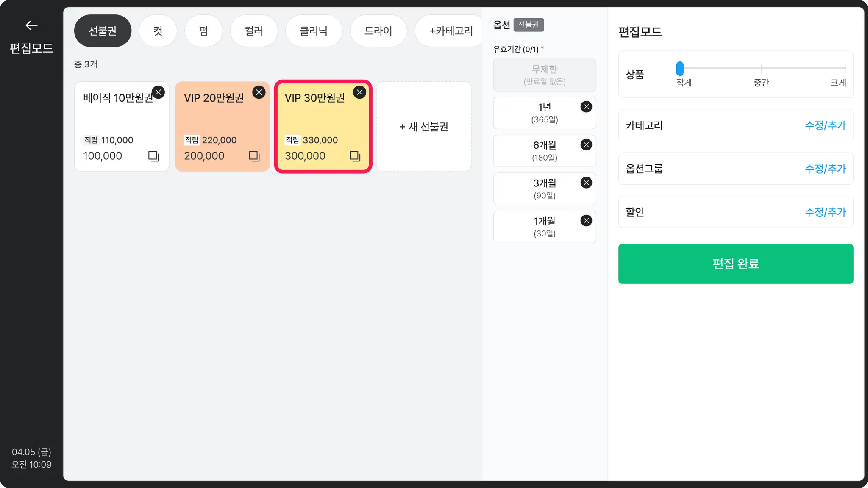Set product size slider to 중간
Viewport: 868px width, 488px height.
click(761, 68)
